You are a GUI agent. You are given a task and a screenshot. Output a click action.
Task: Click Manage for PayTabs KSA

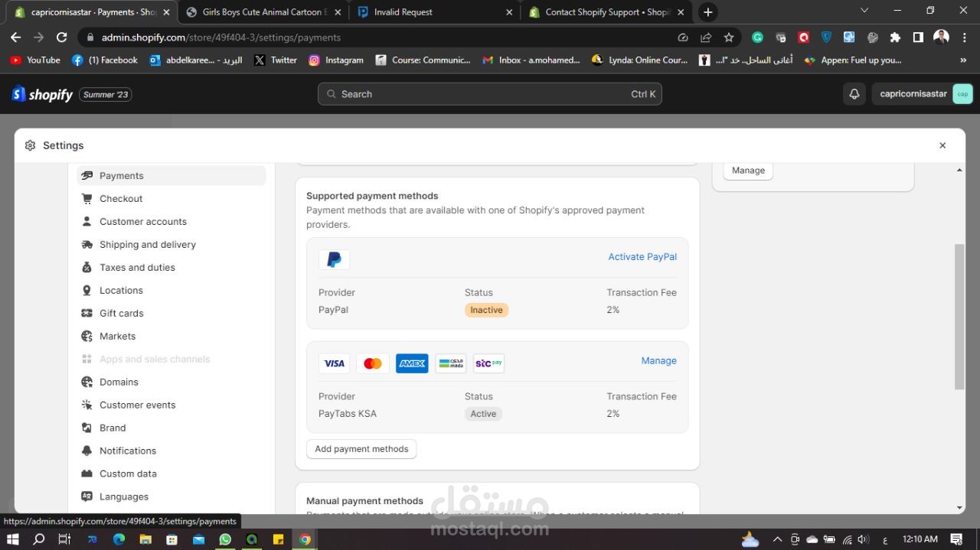pos(658,361)
